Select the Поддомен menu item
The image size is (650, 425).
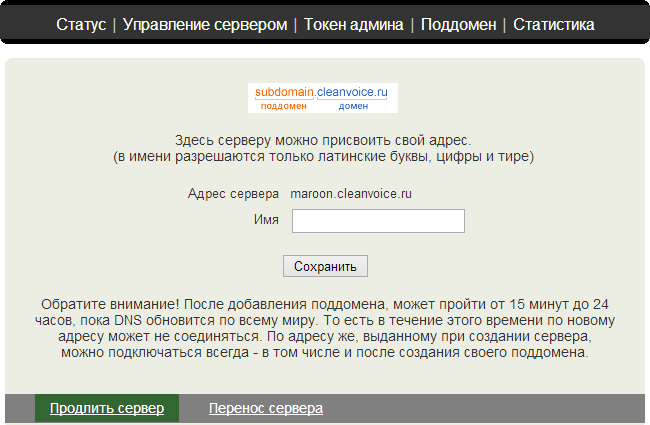click(458, 24)
